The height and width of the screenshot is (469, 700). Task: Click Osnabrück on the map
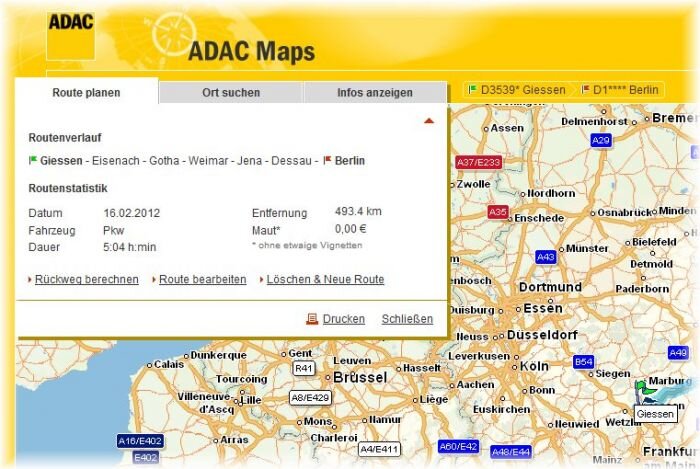point(625,212)
